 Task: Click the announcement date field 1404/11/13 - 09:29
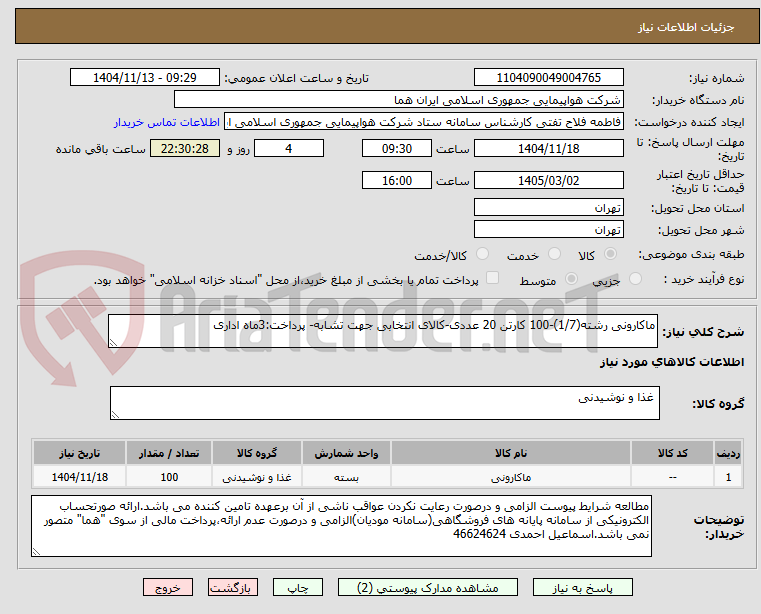[145, 78]
